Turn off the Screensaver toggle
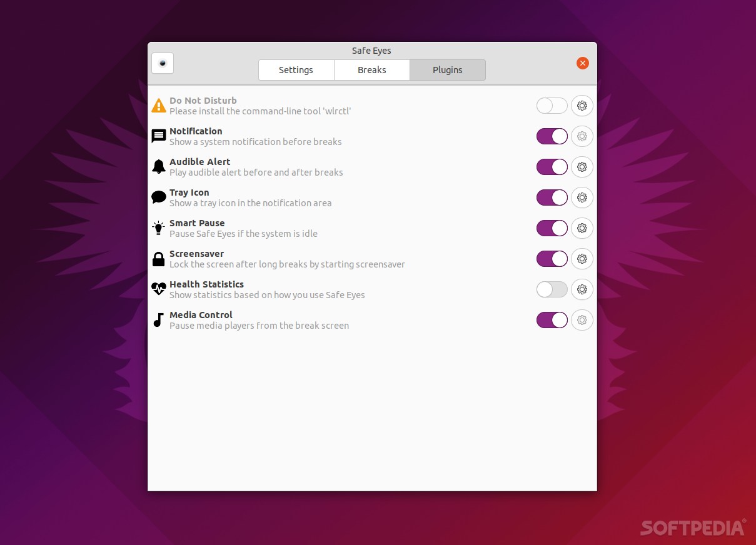756x545 pixels. click(552, 259)
